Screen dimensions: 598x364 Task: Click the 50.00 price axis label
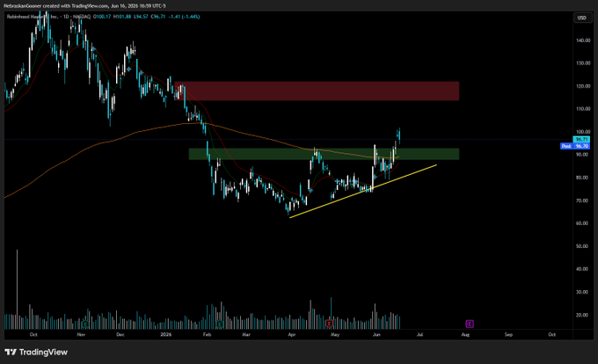click(582, 246)
